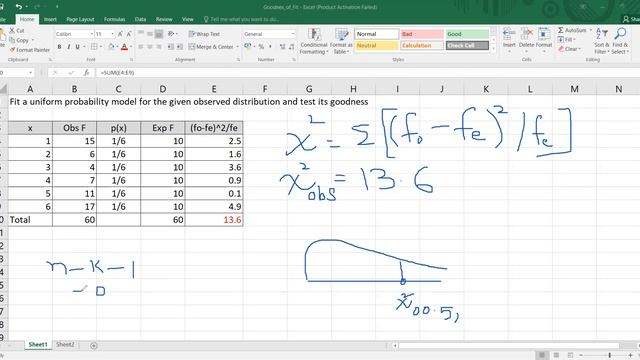640x360 pixels.
Task: Click Decrease Decimal icon
Action: (x=291, y=47)
